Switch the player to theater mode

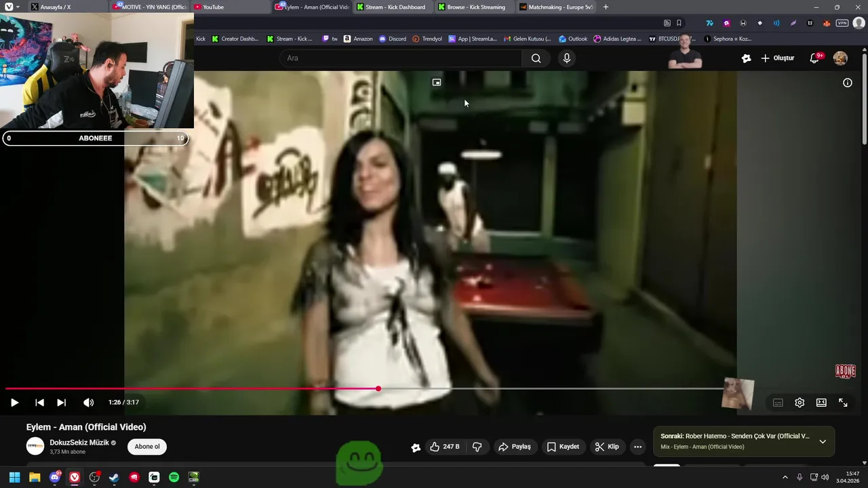(x=821, y=403)
